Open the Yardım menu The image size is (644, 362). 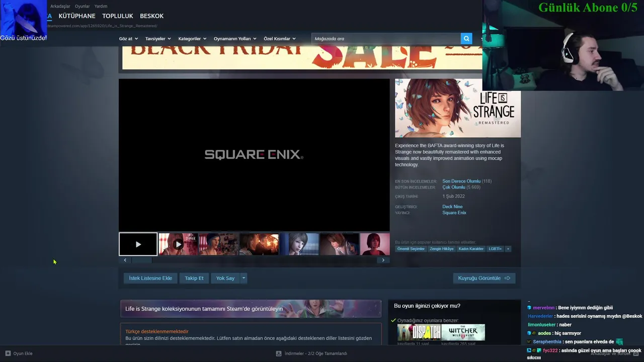click(101, 7)
